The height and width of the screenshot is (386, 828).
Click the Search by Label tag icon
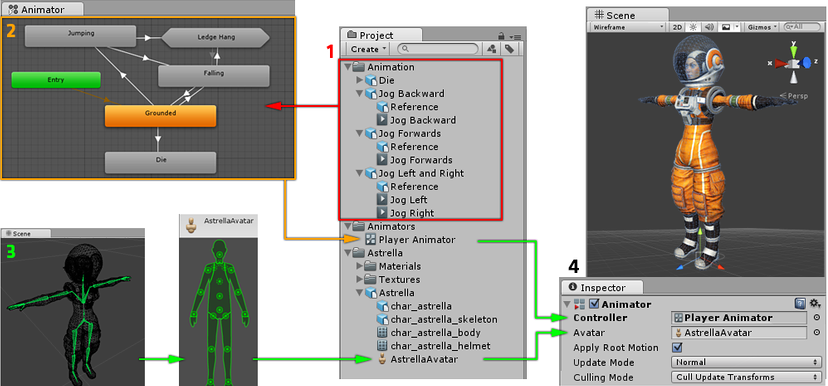509,49
